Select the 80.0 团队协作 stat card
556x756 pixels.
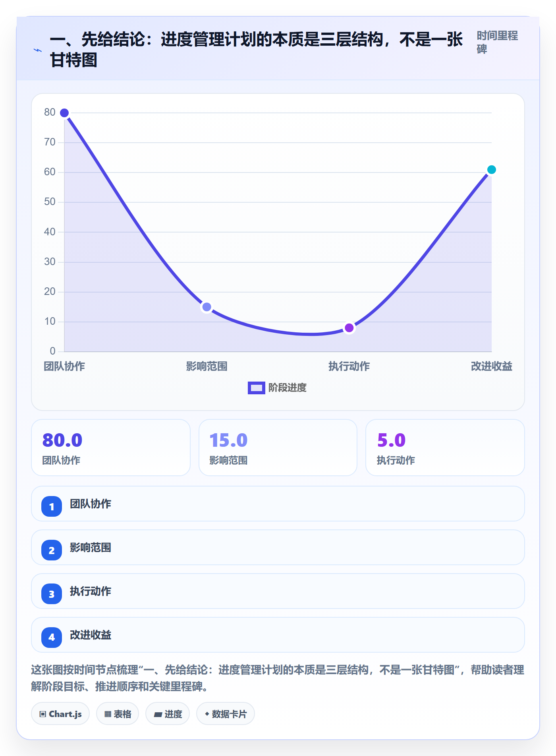(111, 448)
